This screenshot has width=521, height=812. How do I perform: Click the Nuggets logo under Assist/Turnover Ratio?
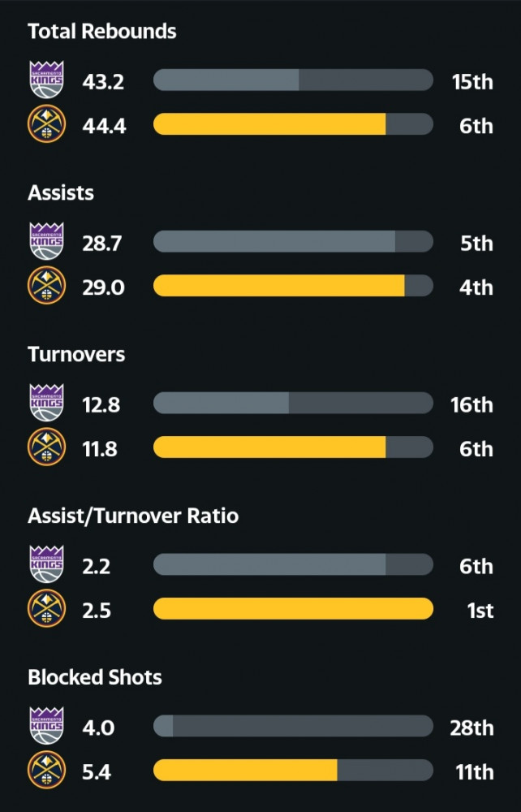tap(46, 609)
